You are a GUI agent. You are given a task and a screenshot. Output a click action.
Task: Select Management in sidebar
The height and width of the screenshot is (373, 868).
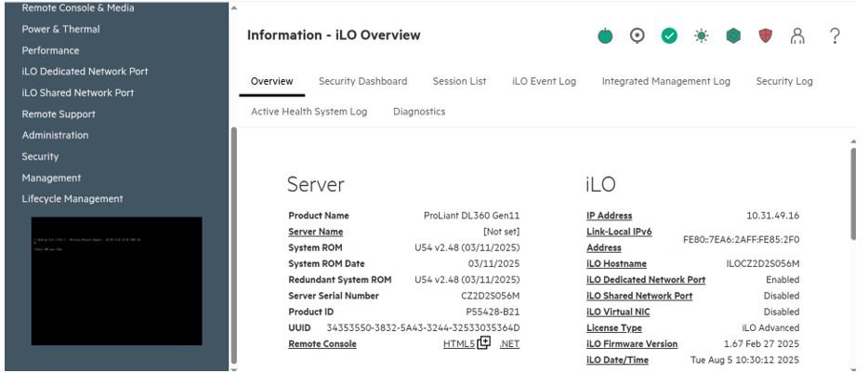(x=51, y=178)
